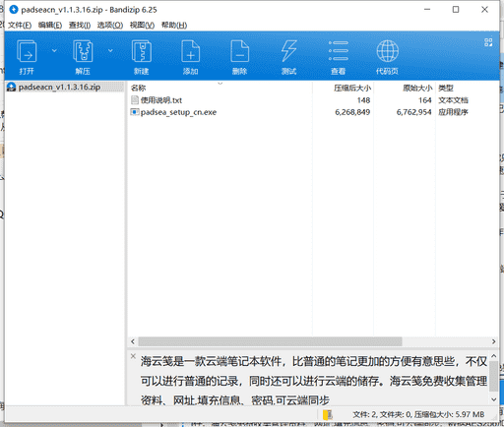Click the type cell 文本文档
Viewport: 504px width, 427px height.
453,100
